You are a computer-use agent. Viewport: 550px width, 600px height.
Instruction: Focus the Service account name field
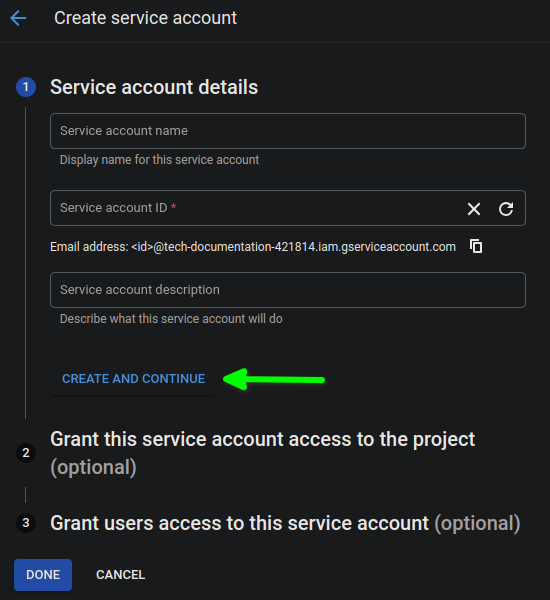point(288,131)
